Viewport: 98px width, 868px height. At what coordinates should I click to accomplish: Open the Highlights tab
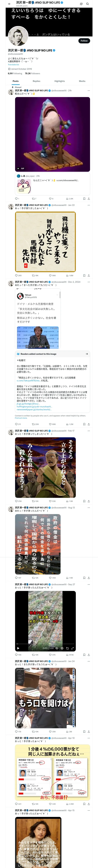(60, 81)
